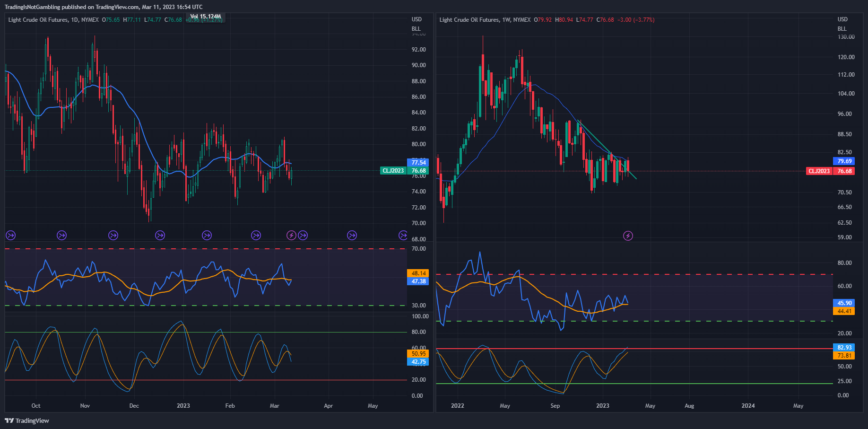Click the 92.00 price level on the daily axis

pos(419,50)
